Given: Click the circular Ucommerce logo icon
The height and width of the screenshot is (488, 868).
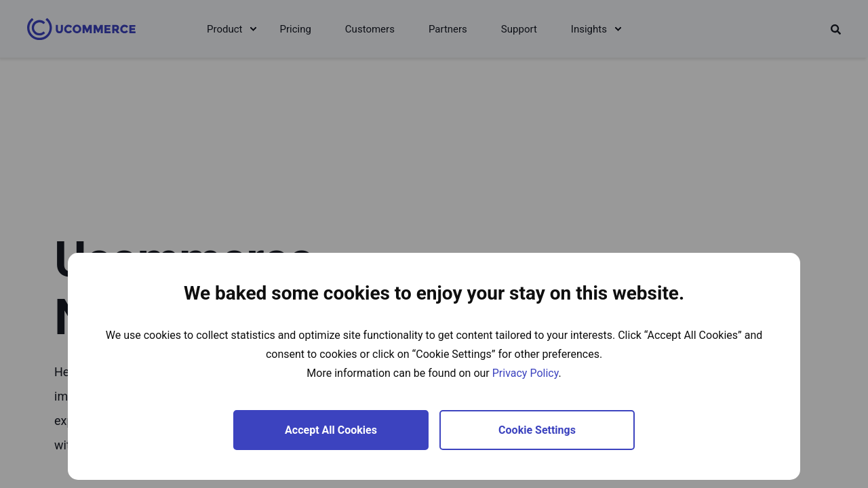Looking at the screenshot, I should (39, 28).
